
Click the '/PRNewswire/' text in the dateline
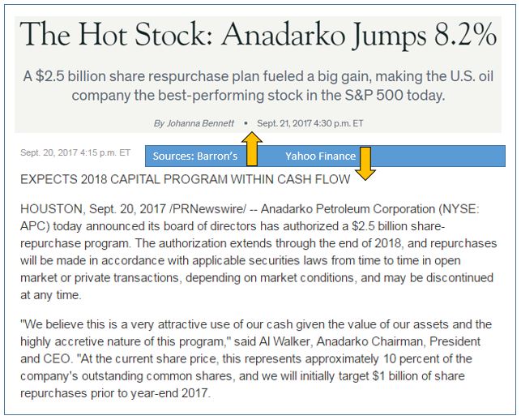coord(207,209)
